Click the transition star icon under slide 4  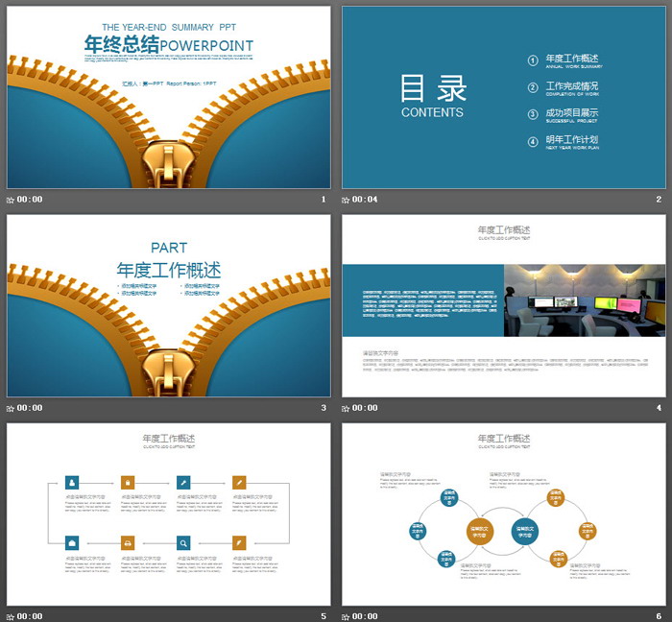(x=346, y=408)
